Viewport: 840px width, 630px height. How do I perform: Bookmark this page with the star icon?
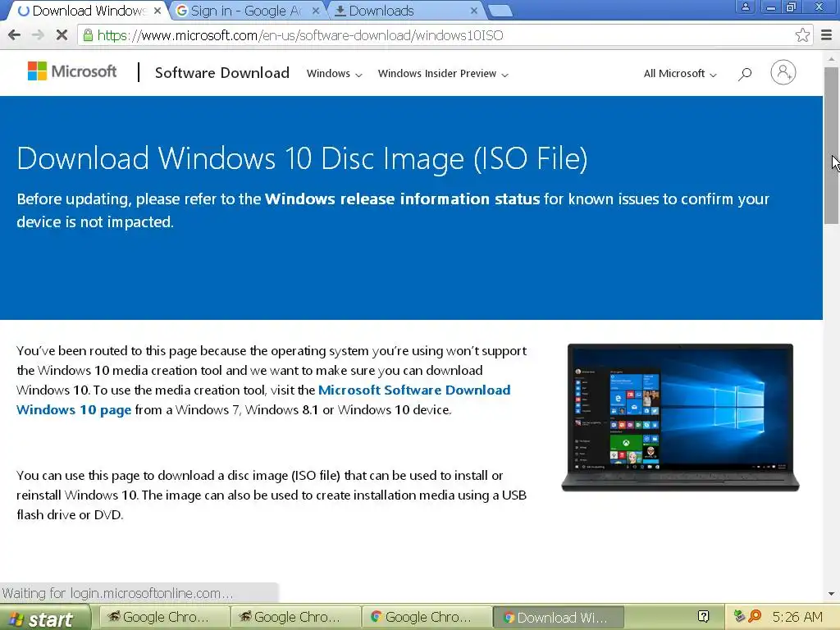(802, 35)
